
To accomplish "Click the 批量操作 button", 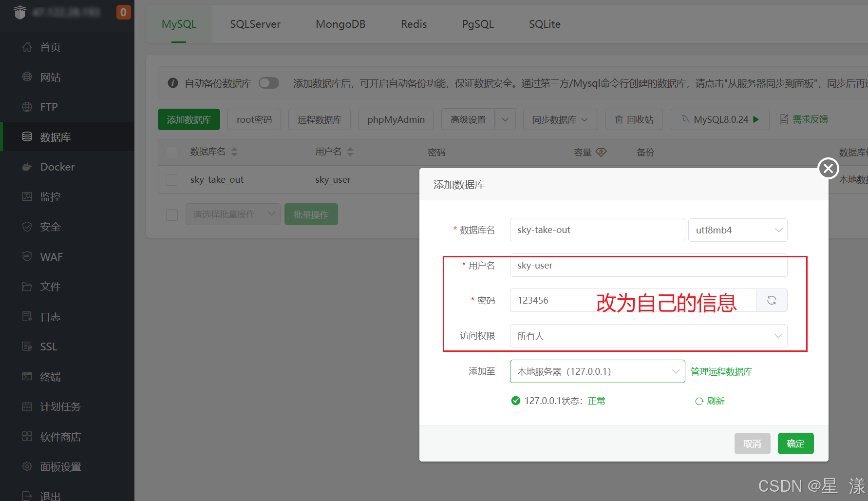I will click(311, 214).
